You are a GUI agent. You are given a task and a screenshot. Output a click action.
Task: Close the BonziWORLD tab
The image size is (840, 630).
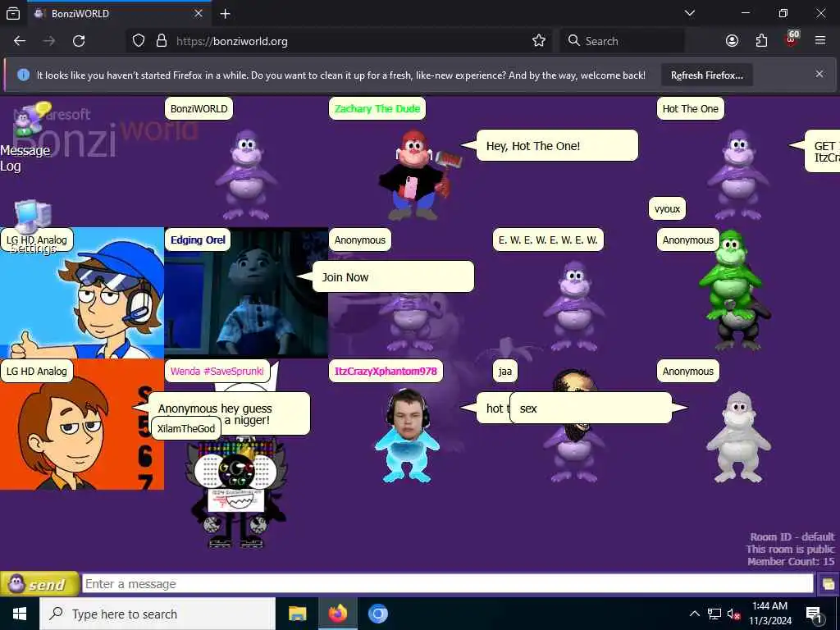pos(199,13)
